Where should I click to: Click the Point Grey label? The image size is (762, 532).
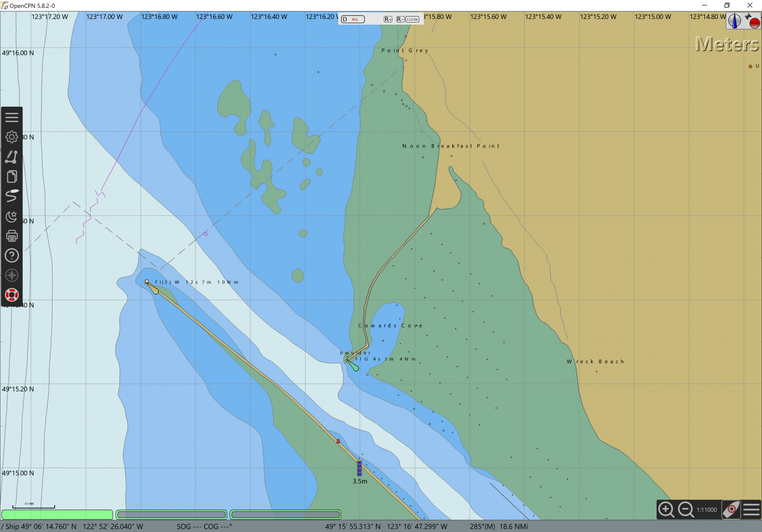tap(405, 50)
